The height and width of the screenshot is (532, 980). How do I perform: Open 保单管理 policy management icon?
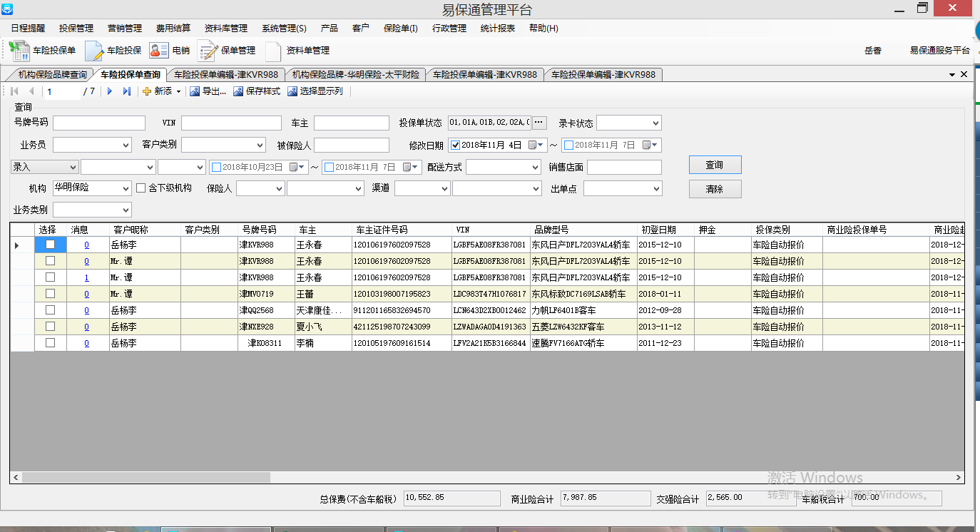208,51
